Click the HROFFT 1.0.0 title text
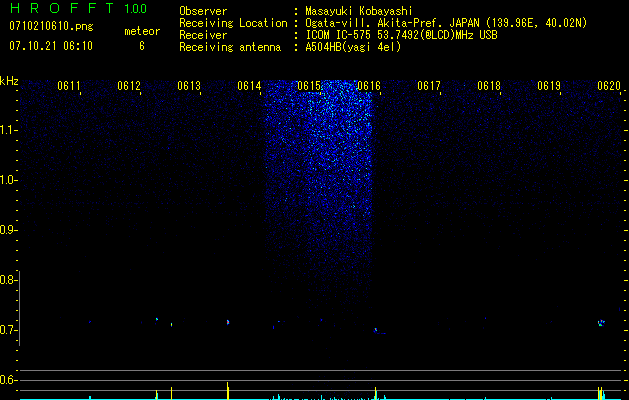The image size is (629, 400). 78,8
